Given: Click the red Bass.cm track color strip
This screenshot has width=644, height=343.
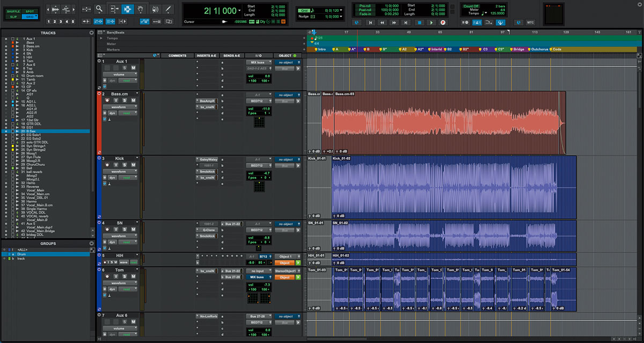Looking at the screenshot, I should coord(99,123).
